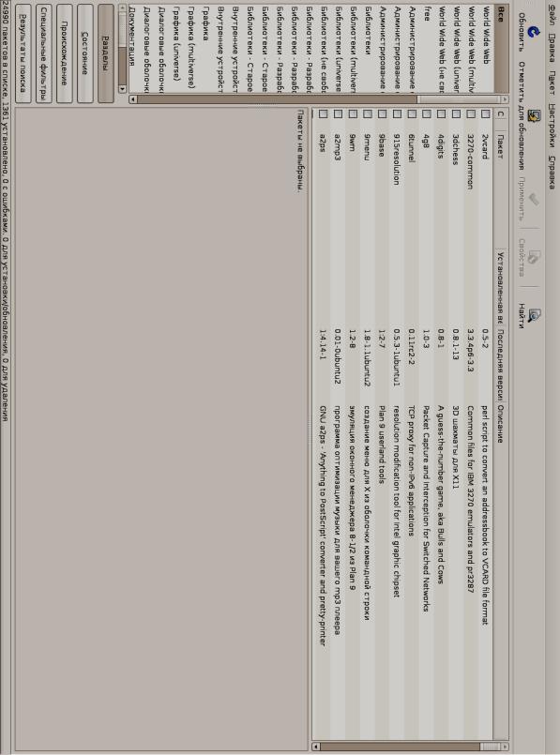This screenshot has height=755, width=560.
Task: Mark the 9wm package checkbox
Action: 353,114
